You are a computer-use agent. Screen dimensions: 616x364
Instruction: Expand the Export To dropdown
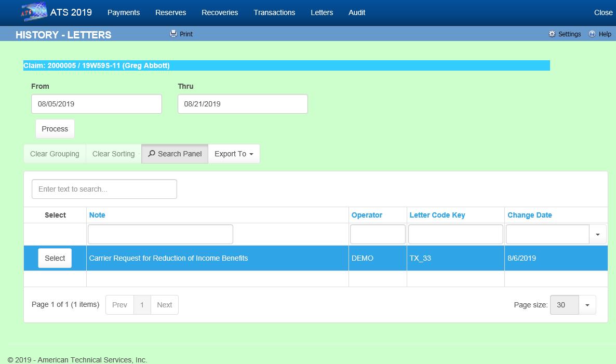(x=234, y=154)
